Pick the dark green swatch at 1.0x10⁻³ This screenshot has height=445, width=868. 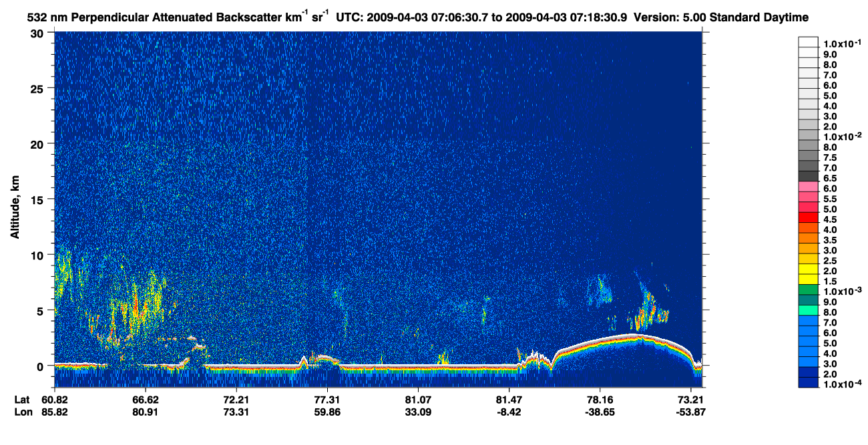click(809, 289)
